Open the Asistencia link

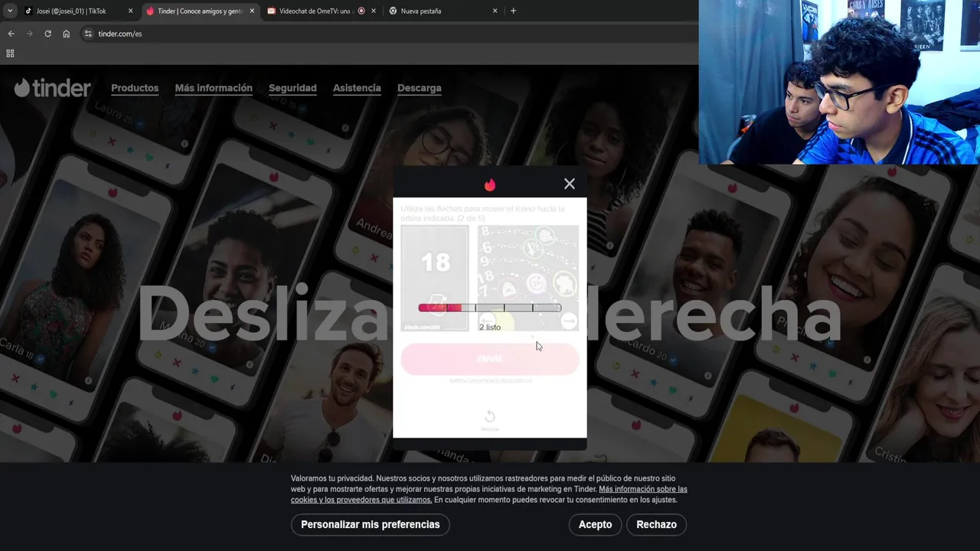click(x=357, y=88)
